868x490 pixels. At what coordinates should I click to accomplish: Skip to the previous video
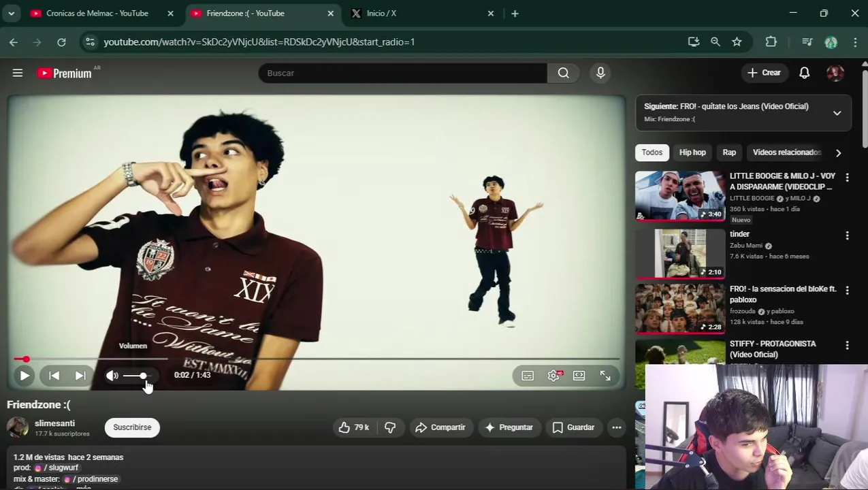54,376
